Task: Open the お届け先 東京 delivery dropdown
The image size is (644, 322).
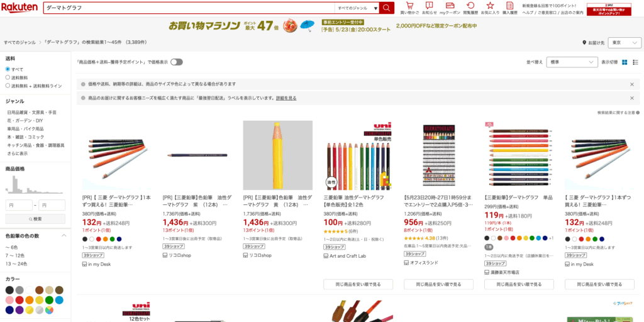Action: [625, 43]
